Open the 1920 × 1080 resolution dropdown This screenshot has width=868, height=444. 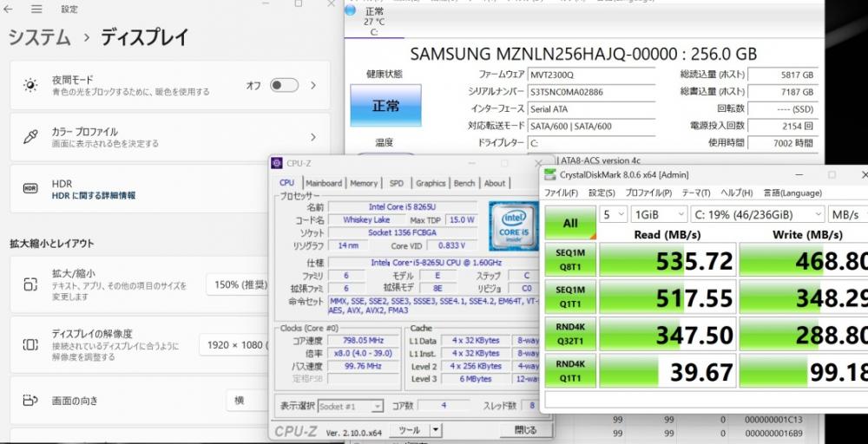(234, 345)
